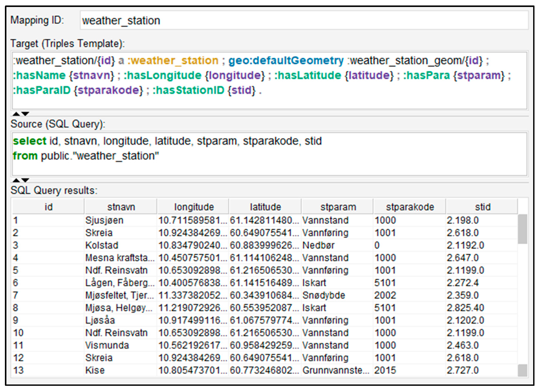Select the Sjusjøen row in the results
The image size is (539, 392).
(105, 220)
